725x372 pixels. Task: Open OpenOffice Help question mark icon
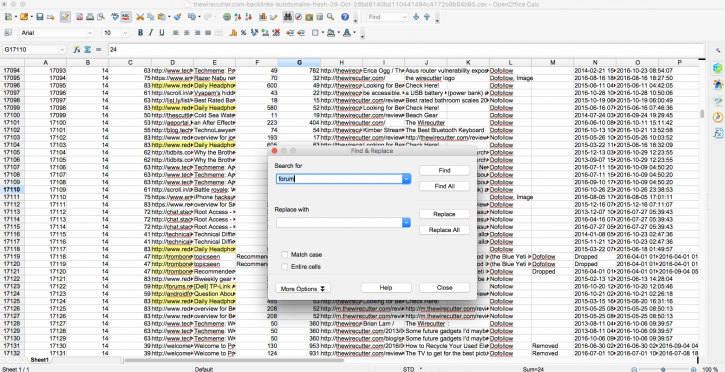click(x=345, y=17)
